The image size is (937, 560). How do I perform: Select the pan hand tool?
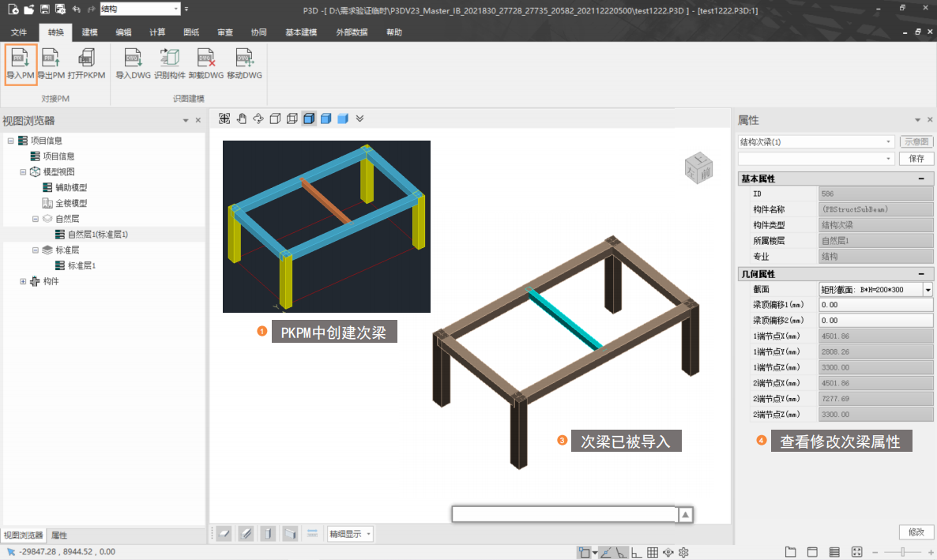click(242, 118)
